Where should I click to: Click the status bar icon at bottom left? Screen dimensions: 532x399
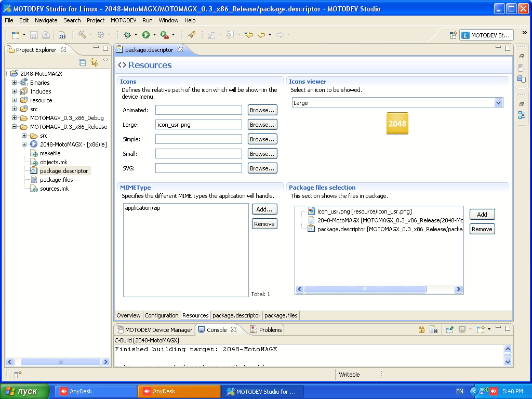point(18,375)
